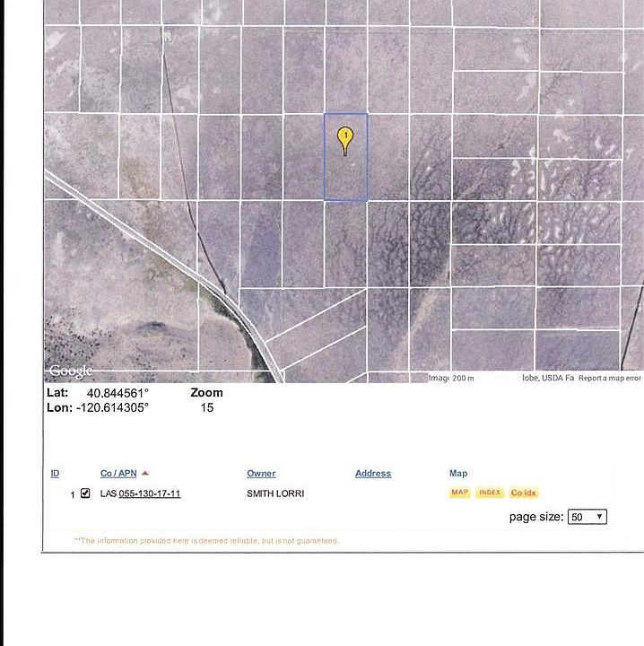Click the yellow map pin marker 1
The width and height of the screenshot is (644, 646).
(345, 139)
